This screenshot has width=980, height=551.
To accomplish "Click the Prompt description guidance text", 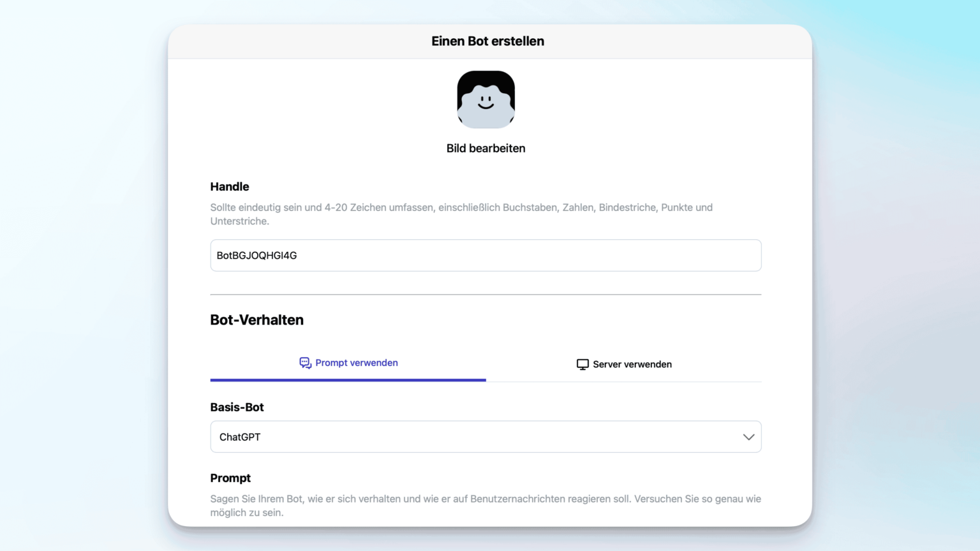I will click(486, 505).
